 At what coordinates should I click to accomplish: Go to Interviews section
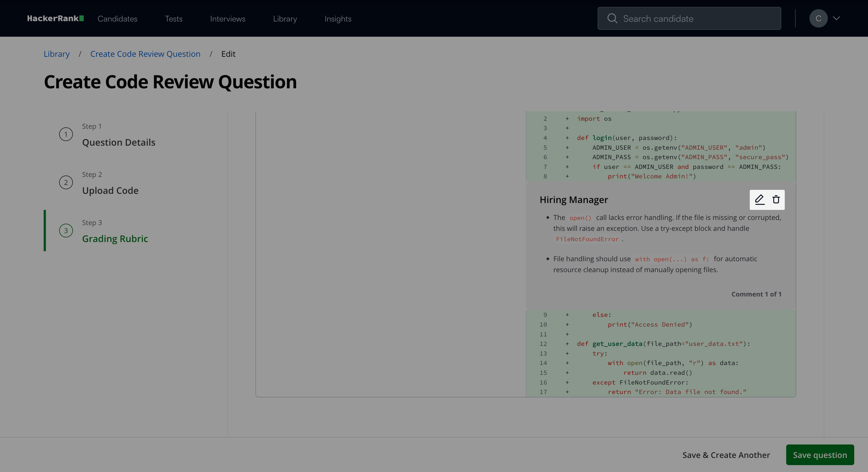click(227, 19)
